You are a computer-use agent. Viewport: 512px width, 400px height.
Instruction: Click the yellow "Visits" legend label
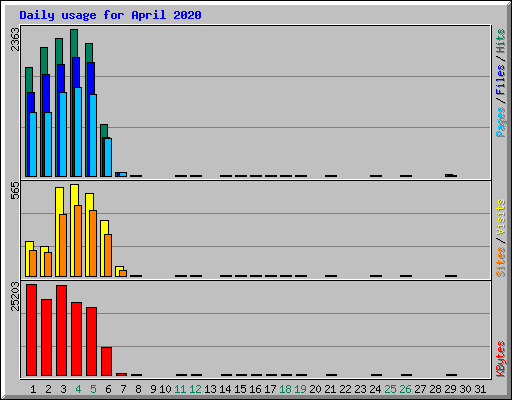pyautogui.click(x=501, y=218)
